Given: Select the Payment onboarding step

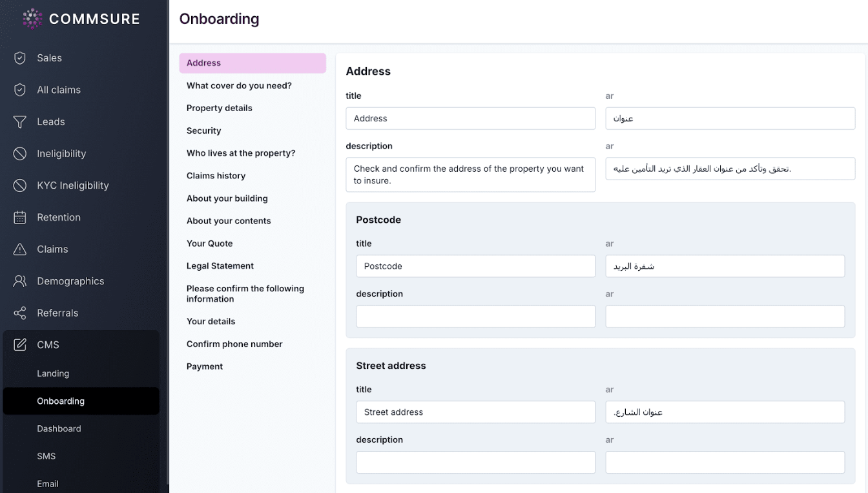Looking at the screenshot, I should [x=205, y=366].
